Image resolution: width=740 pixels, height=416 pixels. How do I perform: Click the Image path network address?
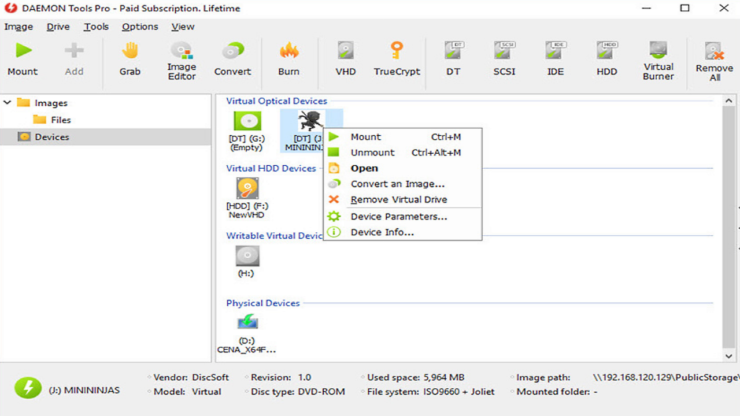coord(665,377)
